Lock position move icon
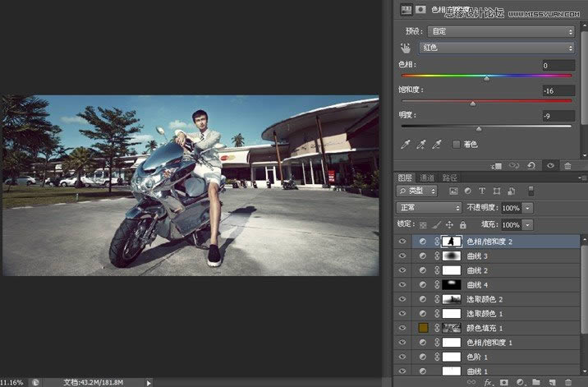 pos(449,225)
